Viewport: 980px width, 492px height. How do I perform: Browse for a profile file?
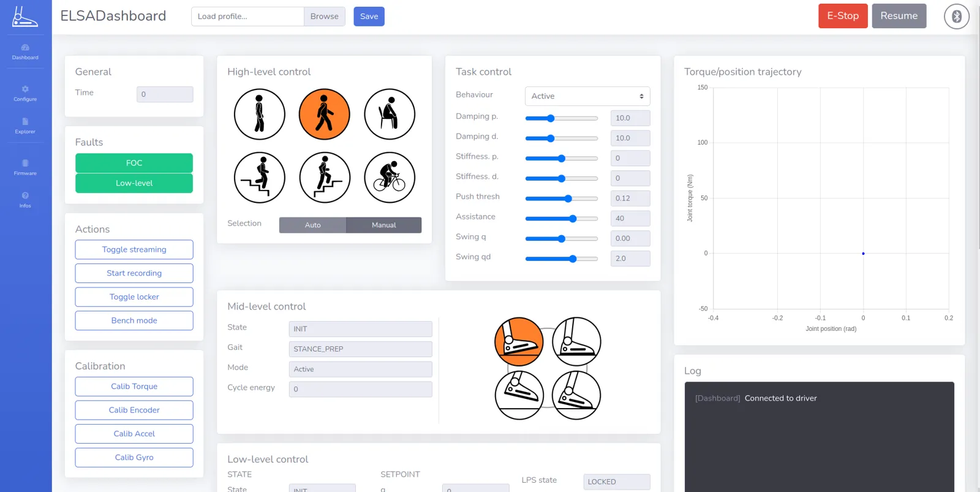click(324, 17)
